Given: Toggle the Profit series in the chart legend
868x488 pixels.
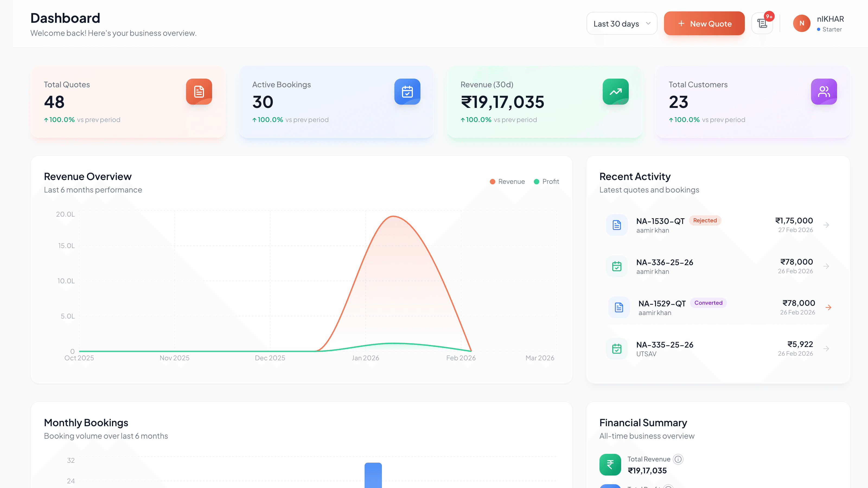Looking at the screenshot, I should pos(546,182).
